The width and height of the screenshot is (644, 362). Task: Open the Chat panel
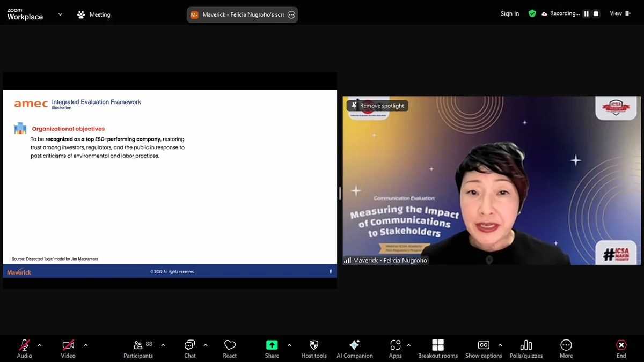click(189, 348)
